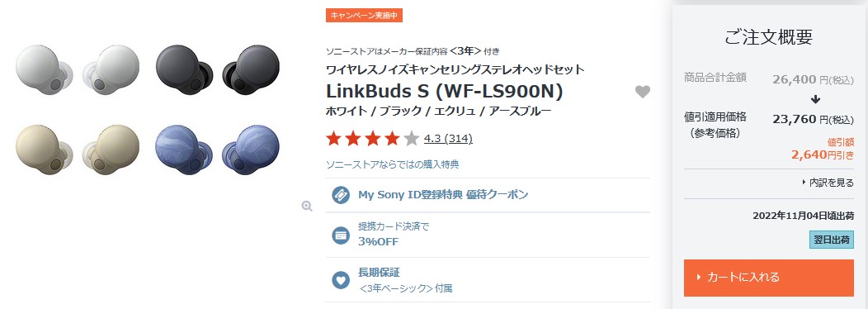This screenshot has width=868, height=309.
Task: Open 長期保証 <3年ベーシック> details
Action: (488, 280)
